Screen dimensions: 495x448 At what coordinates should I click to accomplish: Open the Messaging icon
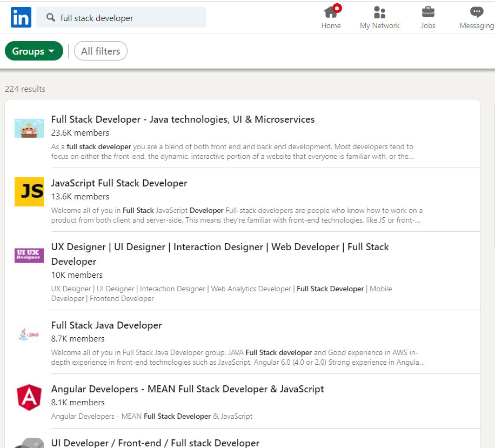(x=476, y=11)
